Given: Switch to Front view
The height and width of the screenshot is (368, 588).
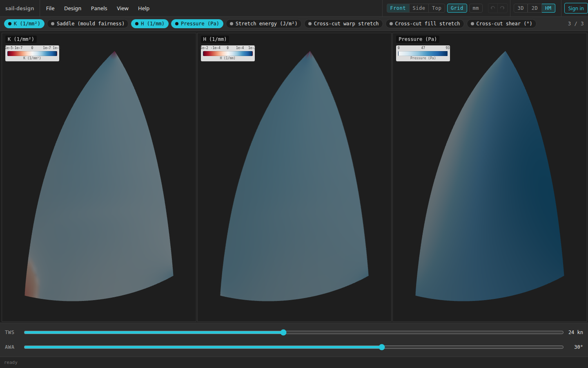Looking at the screenshot, I should (x=398, y=8).
